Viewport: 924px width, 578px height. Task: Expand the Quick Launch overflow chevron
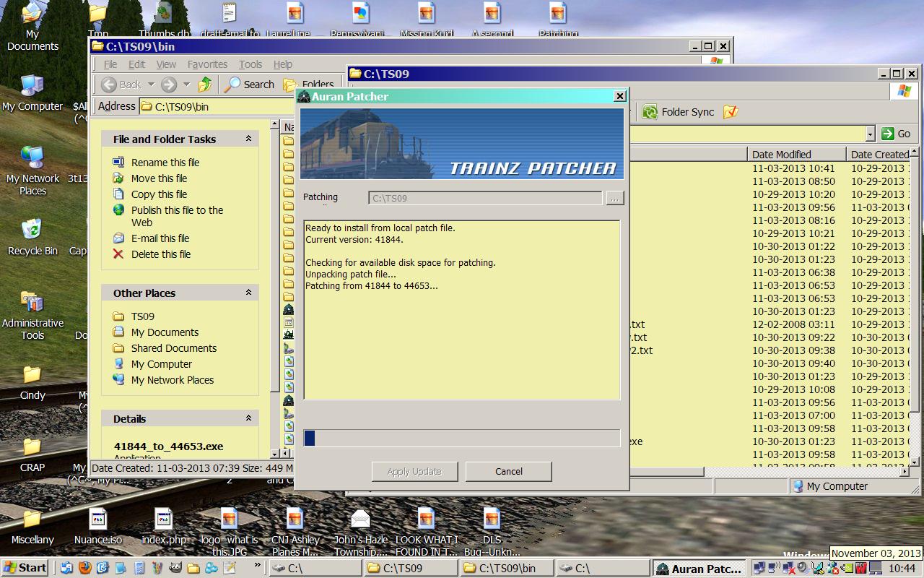[x=258, y=564]
